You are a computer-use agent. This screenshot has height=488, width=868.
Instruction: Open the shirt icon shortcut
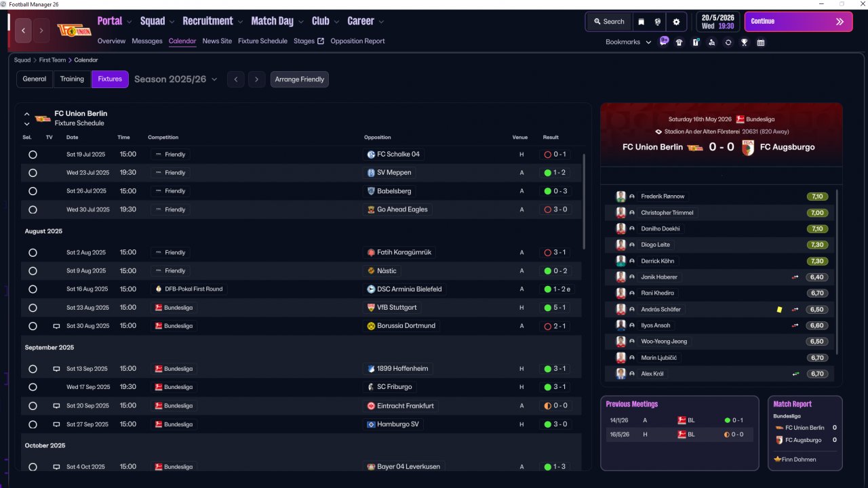679,42
